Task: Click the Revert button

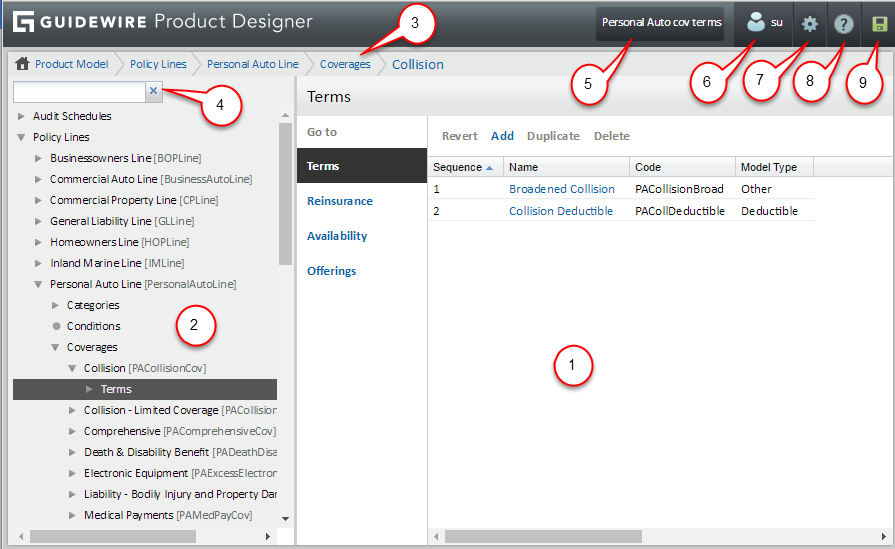Action: (459, 136)
